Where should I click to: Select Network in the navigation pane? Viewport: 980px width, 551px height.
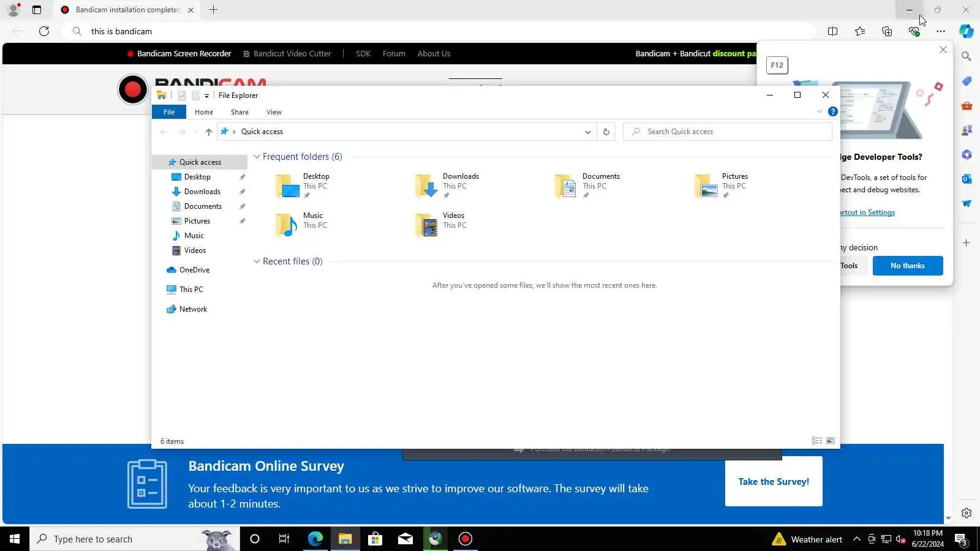[193, 309]
